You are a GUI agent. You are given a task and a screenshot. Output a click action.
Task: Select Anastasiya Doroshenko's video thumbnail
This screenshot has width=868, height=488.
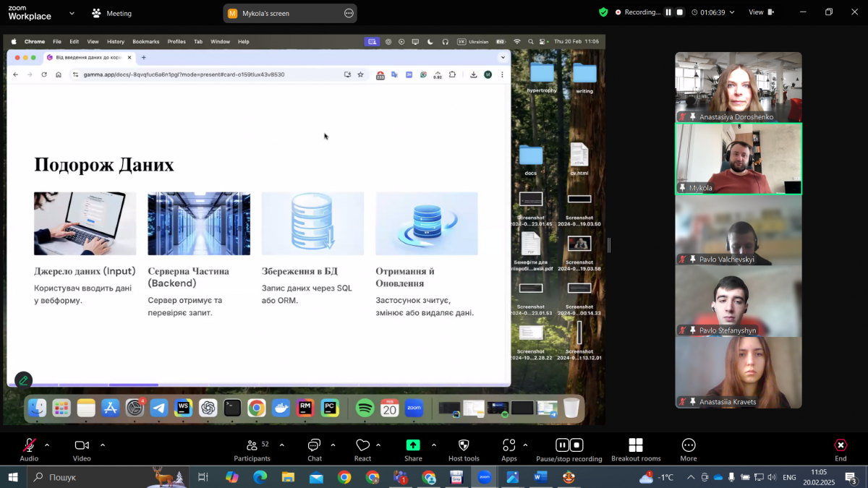[738, 87]
